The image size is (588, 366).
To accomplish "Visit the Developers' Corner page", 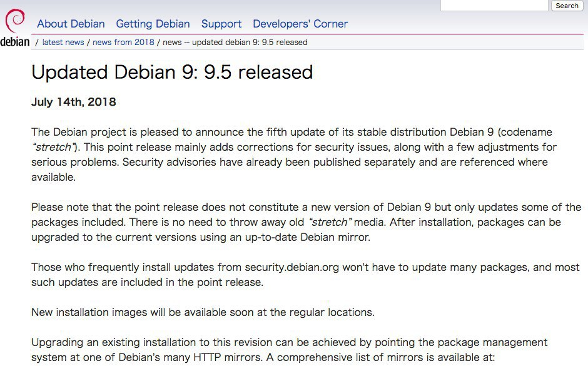I will pos(300,24).
